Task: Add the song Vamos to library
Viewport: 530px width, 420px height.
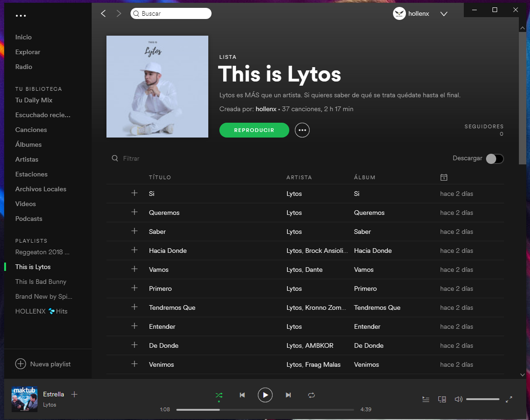Action: coord(135,269)
